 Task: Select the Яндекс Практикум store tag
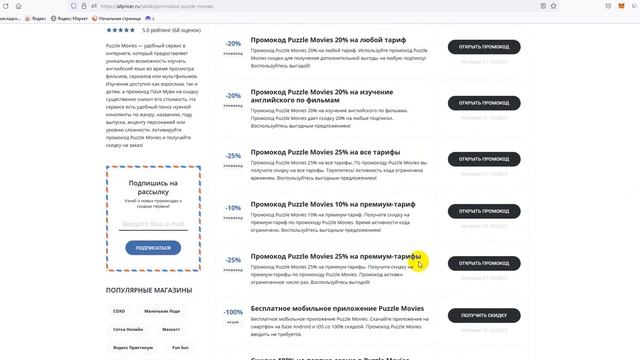pos(133,348)
